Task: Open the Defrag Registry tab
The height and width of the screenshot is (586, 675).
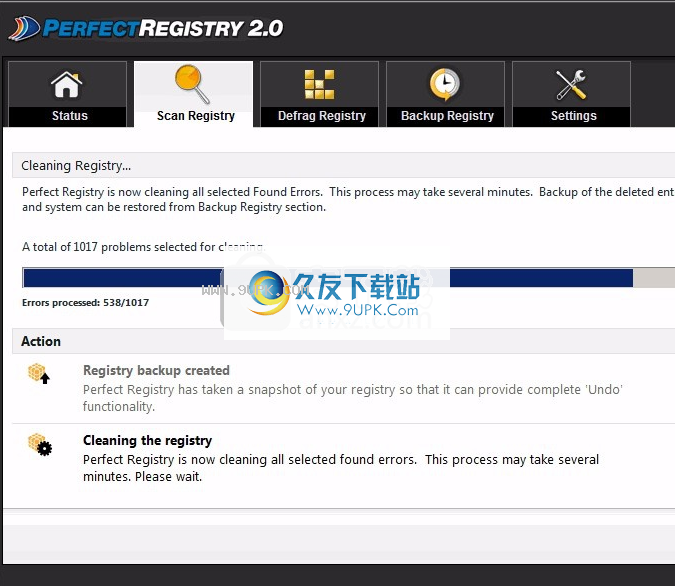Action: point(319,94)
